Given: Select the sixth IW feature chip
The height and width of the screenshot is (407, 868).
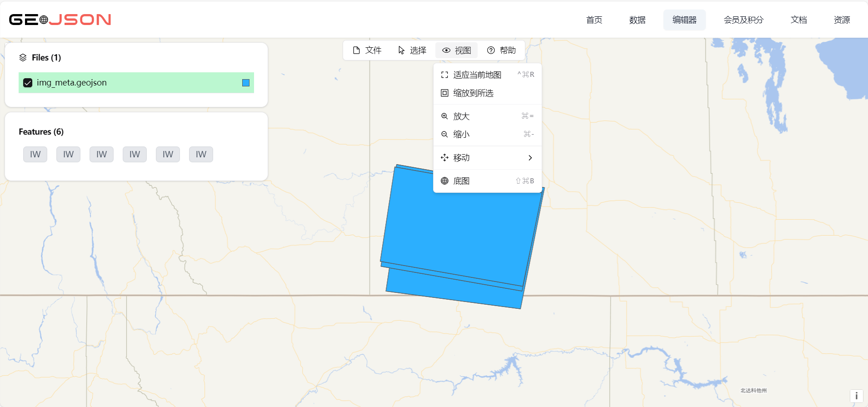Looking at the screenshot, I should tap(201, 154).
